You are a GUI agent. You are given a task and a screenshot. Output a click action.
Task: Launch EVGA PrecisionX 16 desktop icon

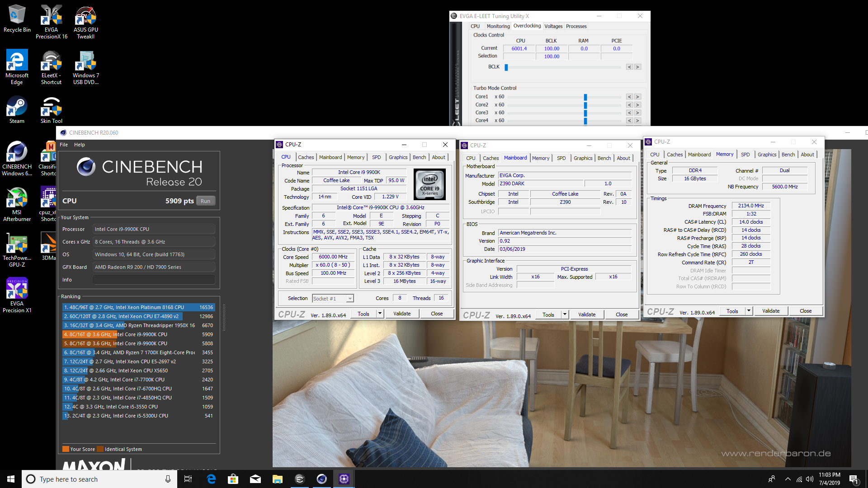click(x=52, y=22)
